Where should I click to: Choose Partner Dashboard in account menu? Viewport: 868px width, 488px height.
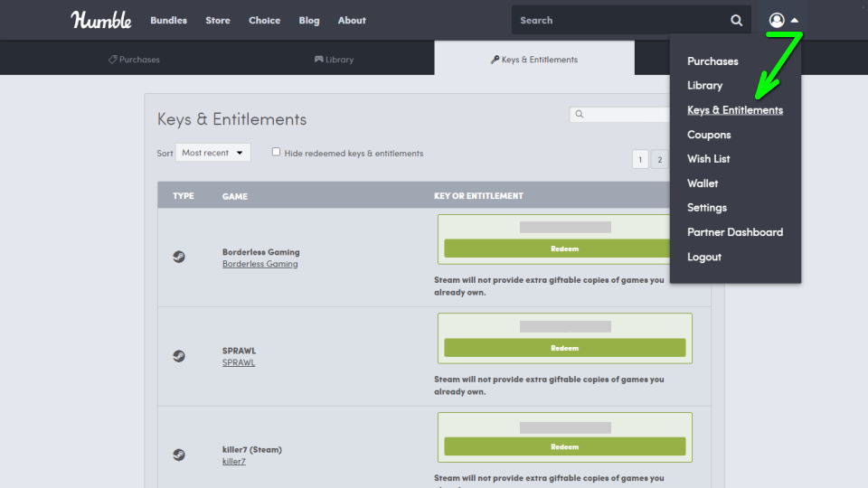click(734, 232)
